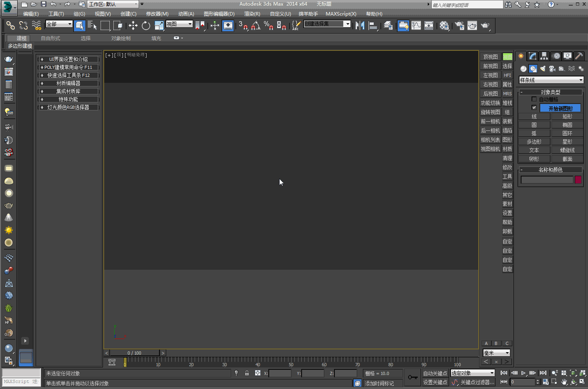Click the 矩形 shape button
Screen dimensions: 588x389
point(567,116)
